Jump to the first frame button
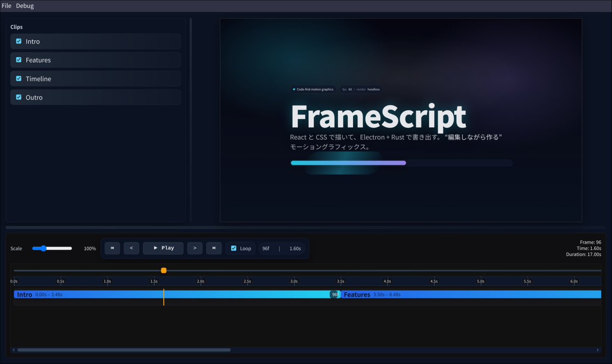This screenshot has height=364, width=612. (112, 248)
